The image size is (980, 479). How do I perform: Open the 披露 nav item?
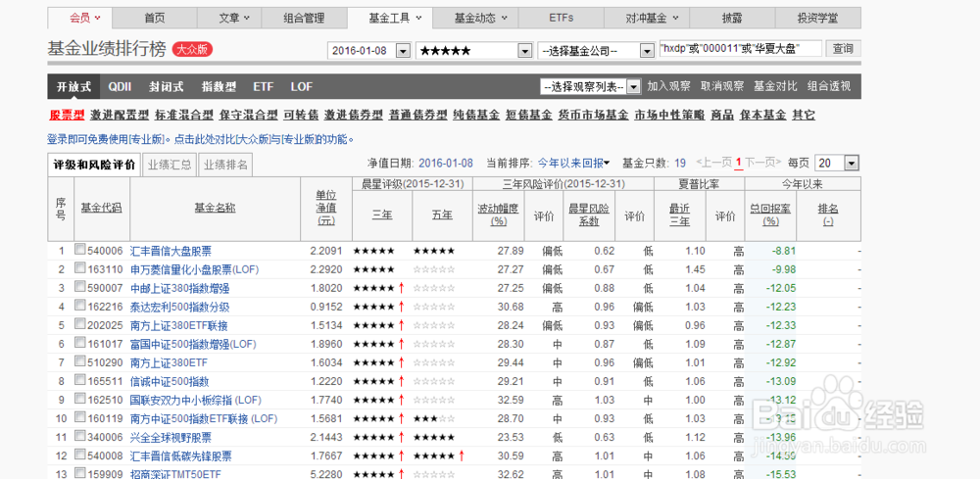point(732,18)
